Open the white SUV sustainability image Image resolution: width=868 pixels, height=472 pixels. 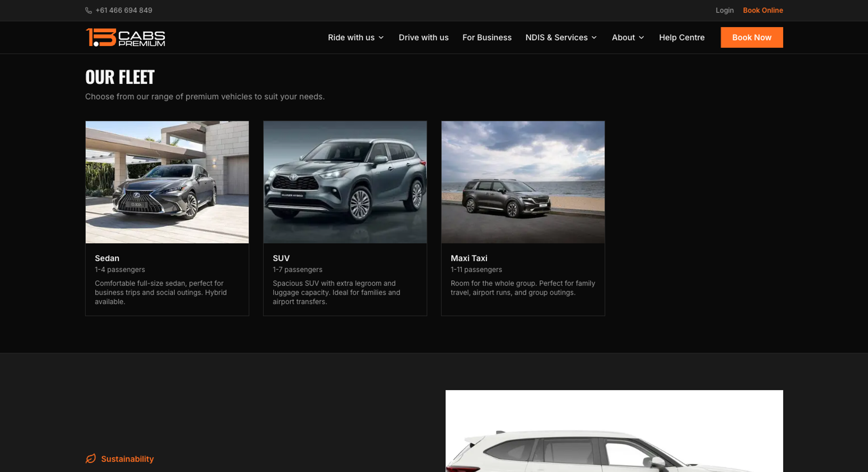[614, 431]
